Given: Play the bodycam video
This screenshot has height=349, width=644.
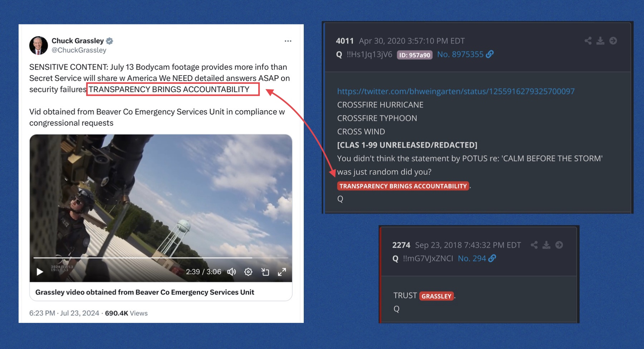Looking at the screenshot, I should pos(40,272).
